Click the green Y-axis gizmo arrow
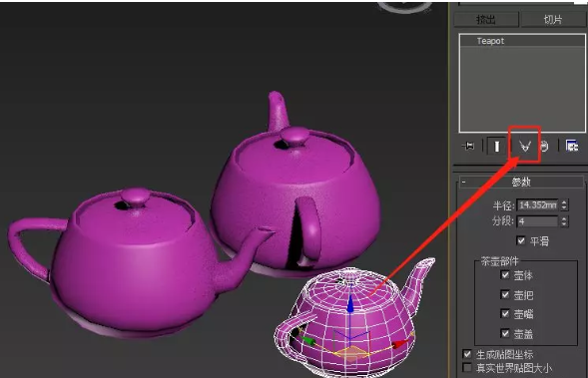Image resolution: width=588 pixels, height=378 pixels. click(x=308, y=340)
